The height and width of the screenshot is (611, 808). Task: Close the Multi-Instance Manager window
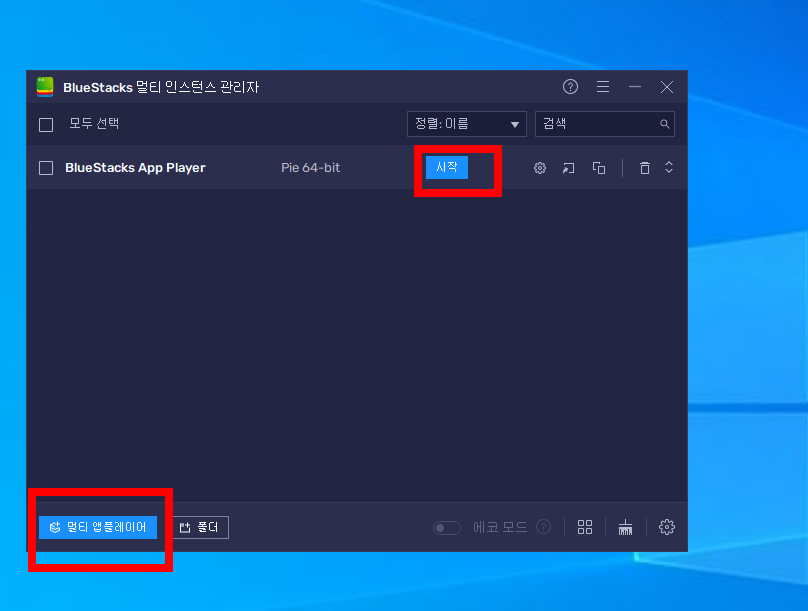(666, 87)
